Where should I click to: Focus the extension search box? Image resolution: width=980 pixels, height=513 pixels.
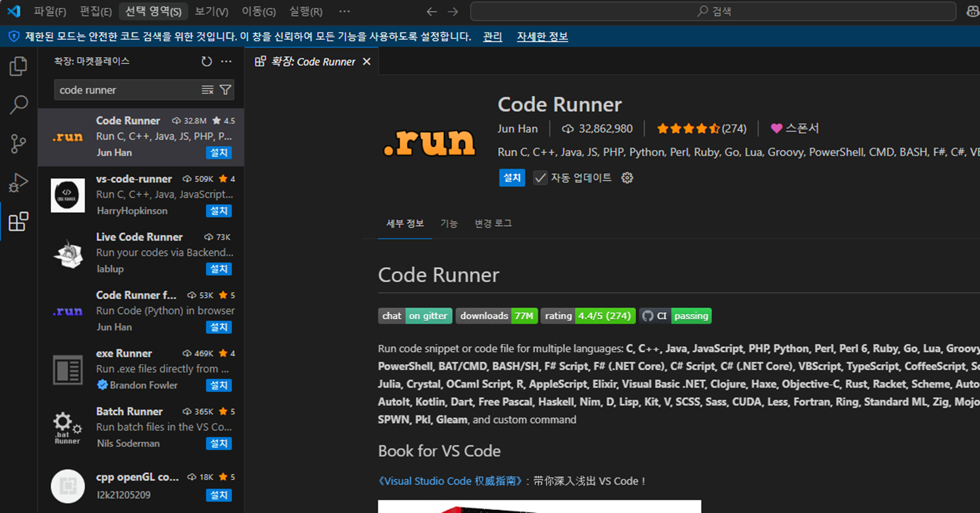pos(127,90)
